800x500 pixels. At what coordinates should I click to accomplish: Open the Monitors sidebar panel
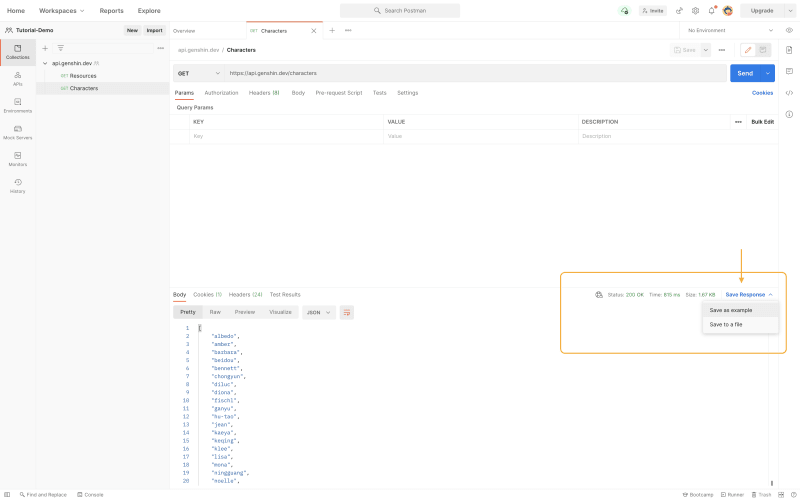coord(17,159)
